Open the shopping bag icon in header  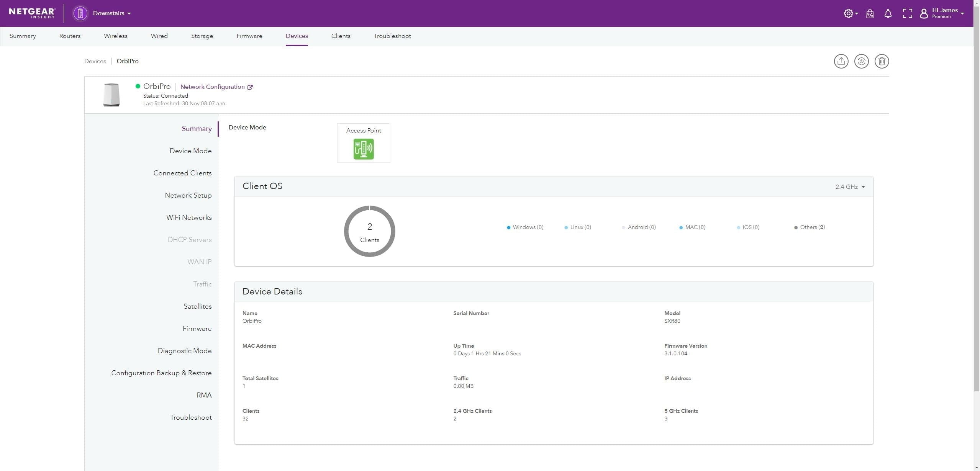870,14
